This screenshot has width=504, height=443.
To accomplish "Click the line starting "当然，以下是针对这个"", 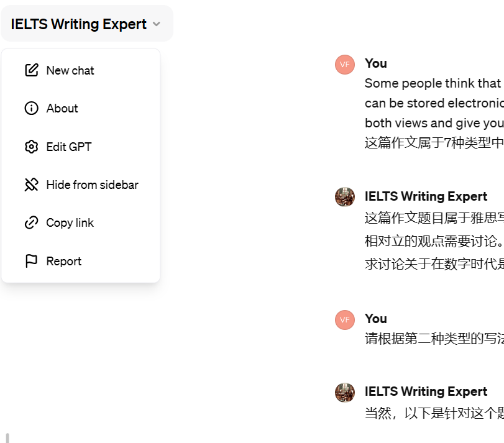I will 434,413.
